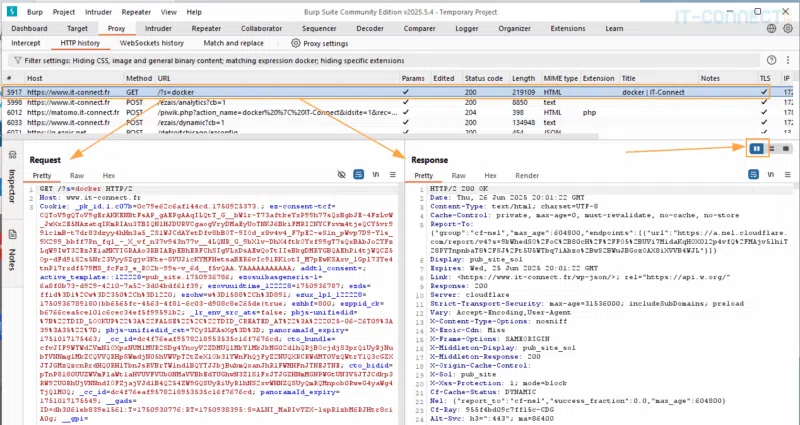The image size is (800, 425).
Task: Select the /ezais/dynamic?cb=1 POST row
Action: coord(398,122)
